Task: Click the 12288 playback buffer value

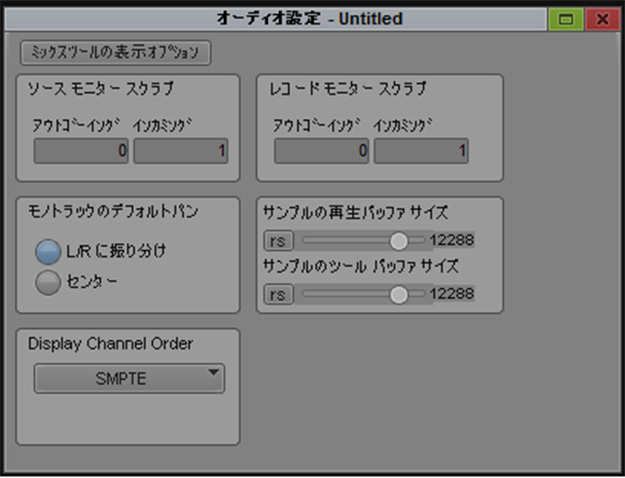Action: tap(452, 240)
